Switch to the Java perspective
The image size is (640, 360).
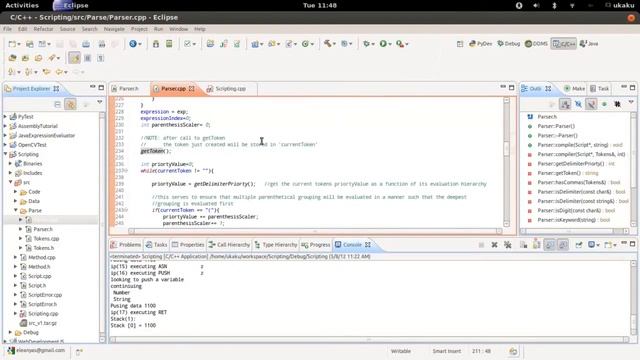point(589,44)
